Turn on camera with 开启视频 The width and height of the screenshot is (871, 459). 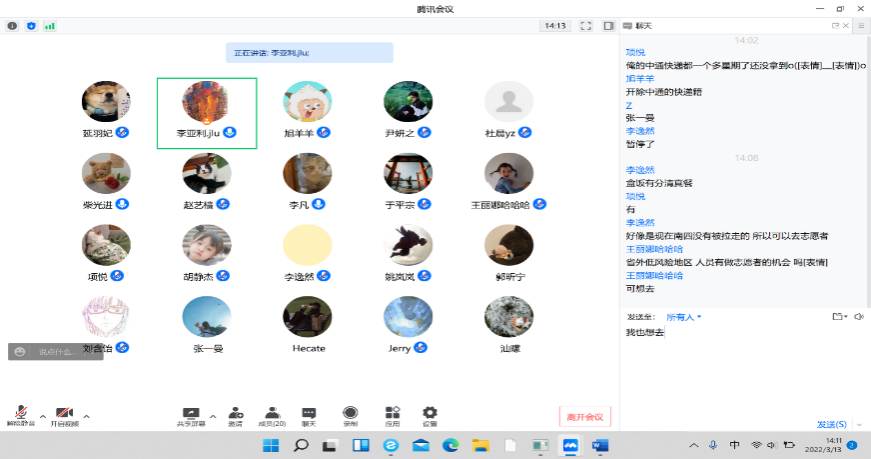(x=64, y=415)
